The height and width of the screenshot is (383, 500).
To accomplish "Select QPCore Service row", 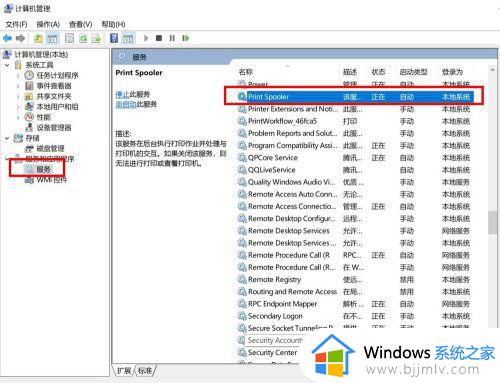I will click(x=273, y=158).
